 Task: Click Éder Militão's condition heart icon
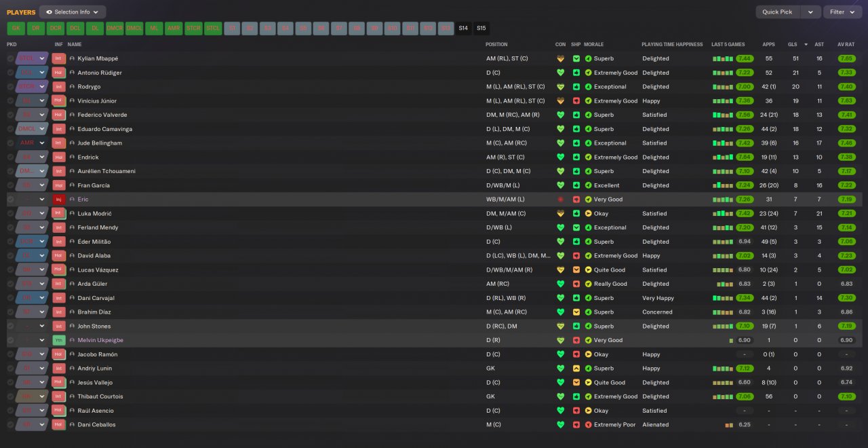[x=560, y=242]
